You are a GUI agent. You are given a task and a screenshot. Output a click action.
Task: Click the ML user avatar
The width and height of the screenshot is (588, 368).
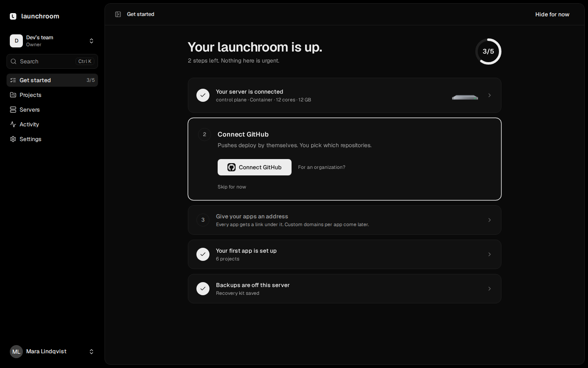click(x=16, y=352)
